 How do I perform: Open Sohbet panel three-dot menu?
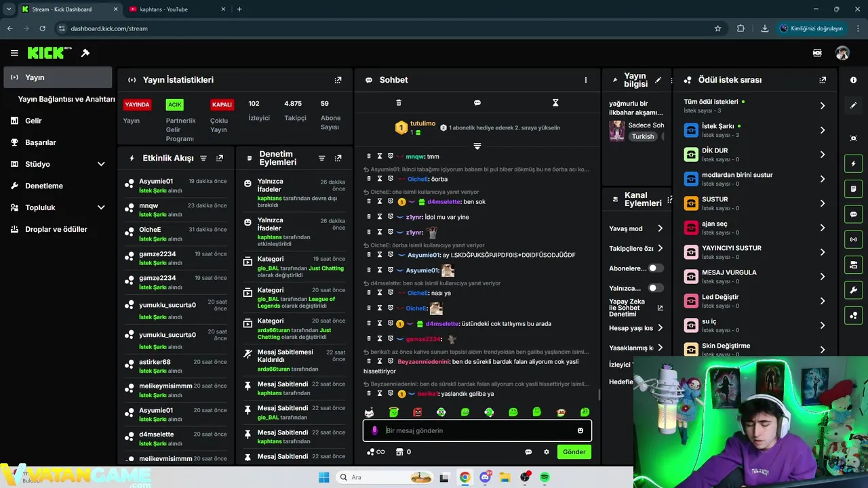point(586,80)
